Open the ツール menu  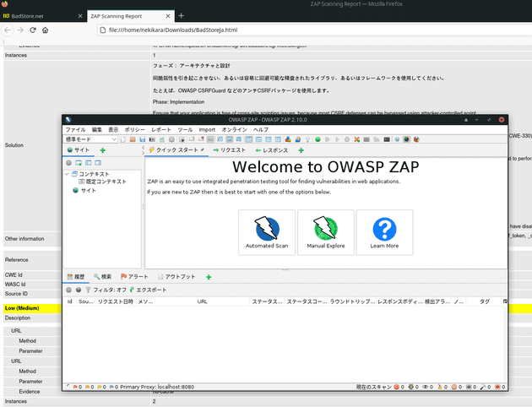tap(185, 130)
